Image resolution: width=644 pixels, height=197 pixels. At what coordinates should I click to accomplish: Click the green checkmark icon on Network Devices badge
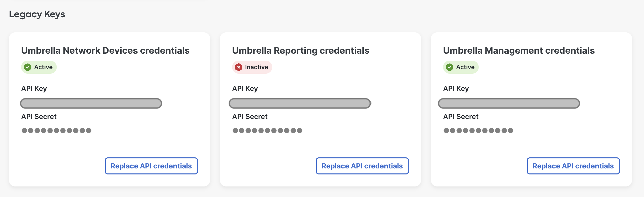pos(28,67)
